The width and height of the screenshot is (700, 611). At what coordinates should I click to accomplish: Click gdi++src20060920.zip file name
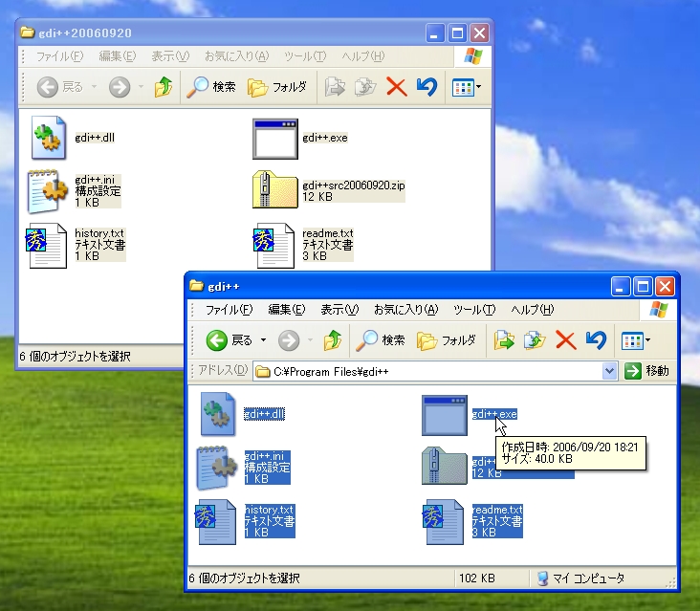tap(354, 185)
